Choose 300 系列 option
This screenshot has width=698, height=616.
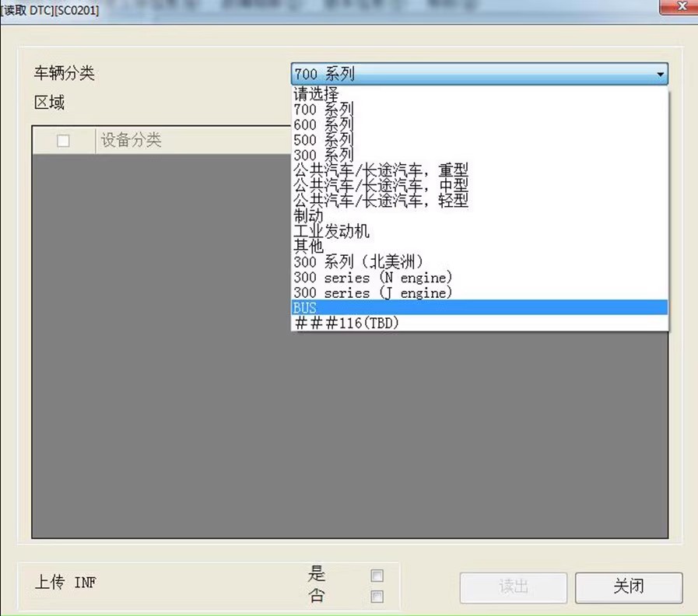coord(479,155)
